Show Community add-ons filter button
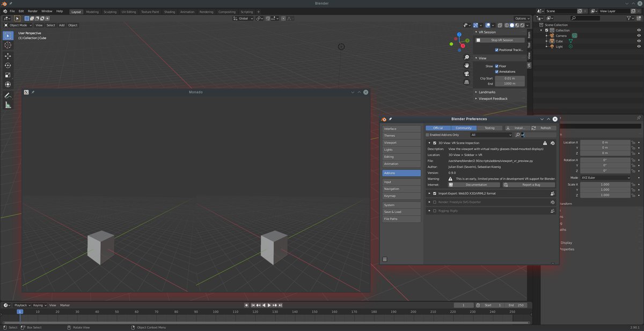Viewport: 644px width, 331px height. click(x=464, y=128)
